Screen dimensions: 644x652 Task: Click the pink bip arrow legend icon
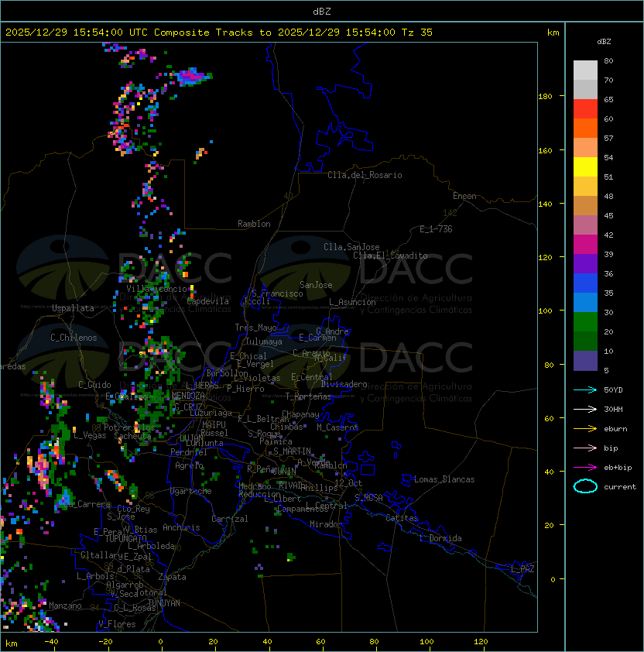pyautogui.click(x=585, y=448)
